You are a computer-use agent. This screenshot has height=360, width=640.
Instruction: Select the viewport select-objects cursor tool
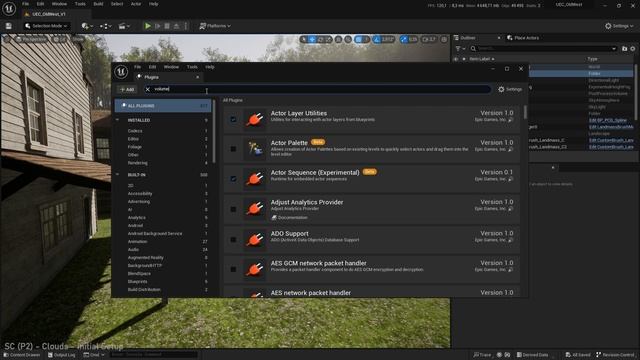click(304, 39)
